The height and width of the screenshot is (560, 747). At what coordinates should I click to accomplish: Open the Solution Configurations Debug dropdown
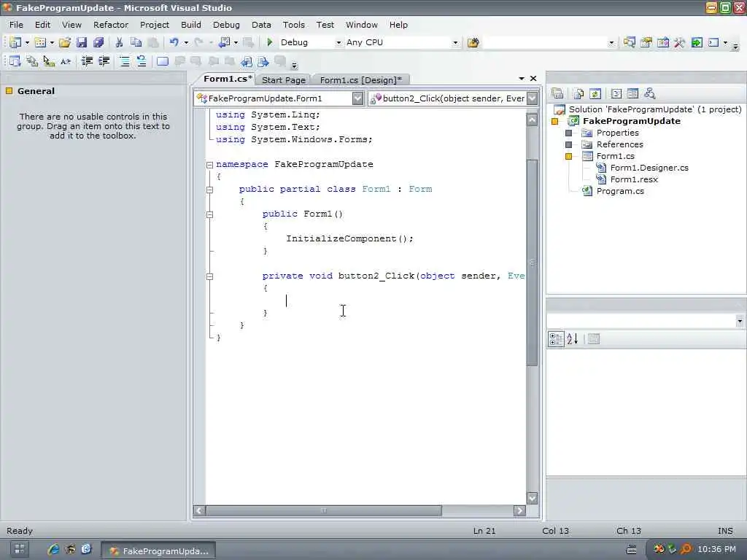[338, 43]
